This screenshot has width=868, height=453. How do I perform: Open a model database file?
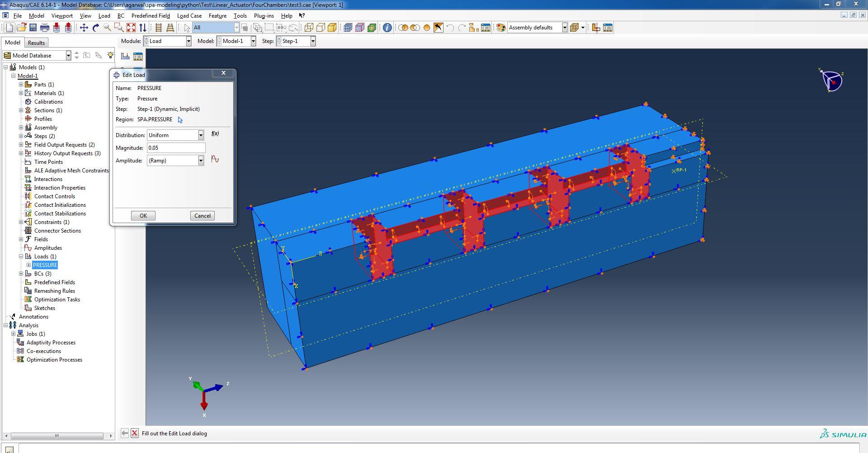(x=21, y=28)
